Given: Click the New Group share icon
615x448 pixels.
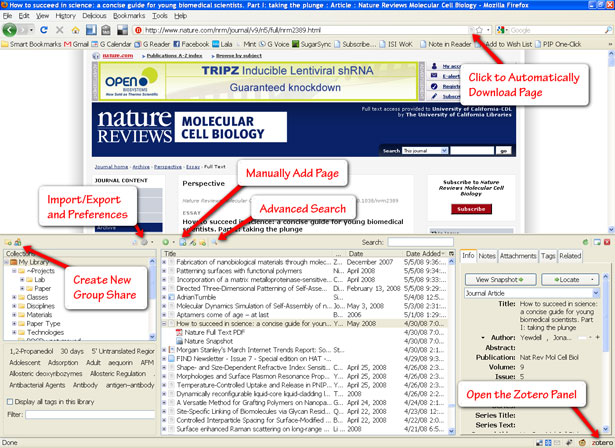Looking at the screenshot, I should pyautogui.click(x=18, y=242).
